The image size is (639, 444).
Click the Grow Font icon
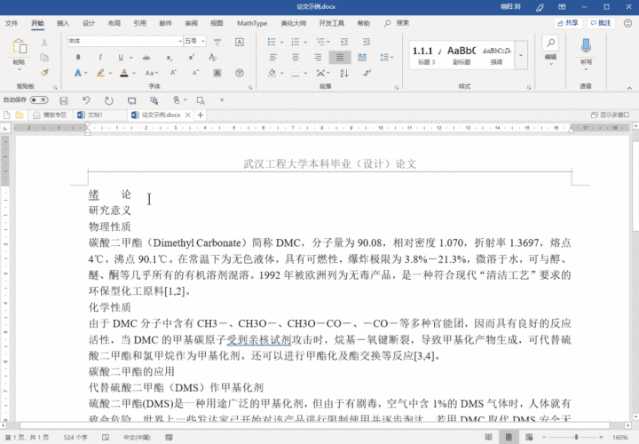[174, 73]
